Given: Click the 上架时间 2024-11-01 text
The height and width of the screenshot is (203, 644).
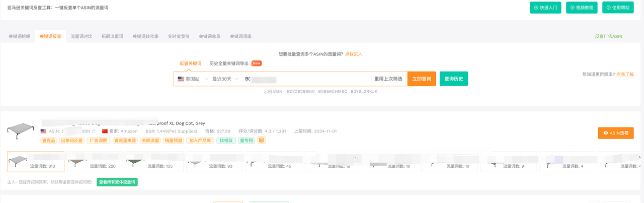Looking at the screenshot, I should point(315,131).
